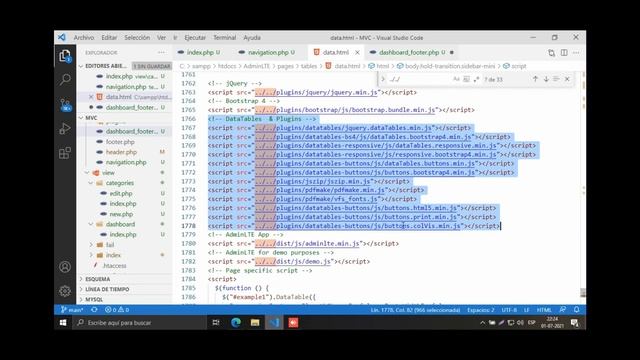Go to next match arrow in find widget
640x360 pixels.
(546, 79)
